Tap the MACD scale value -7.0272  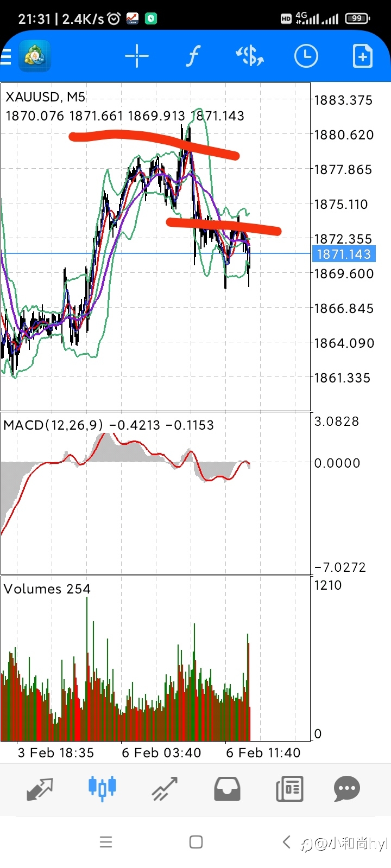point(340,567)
